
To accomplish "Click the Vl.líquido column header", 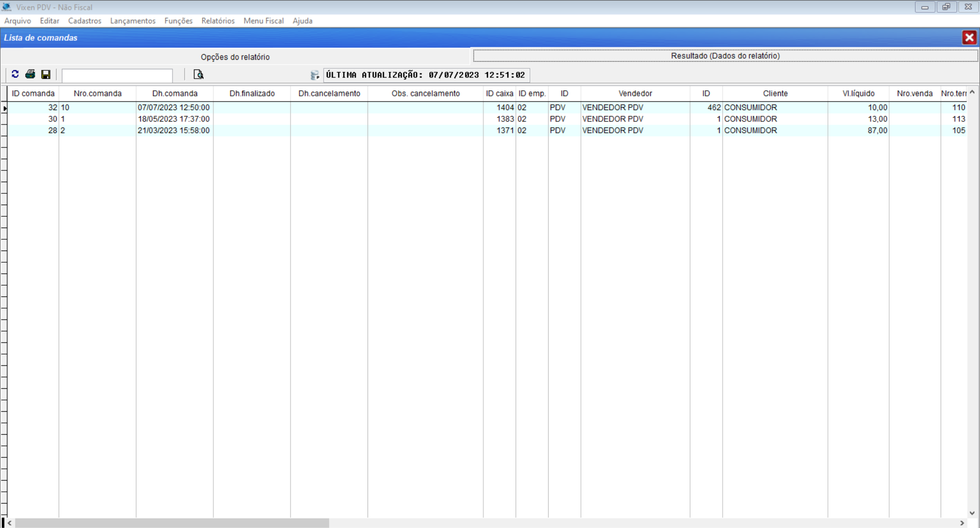I will point(858,93).
